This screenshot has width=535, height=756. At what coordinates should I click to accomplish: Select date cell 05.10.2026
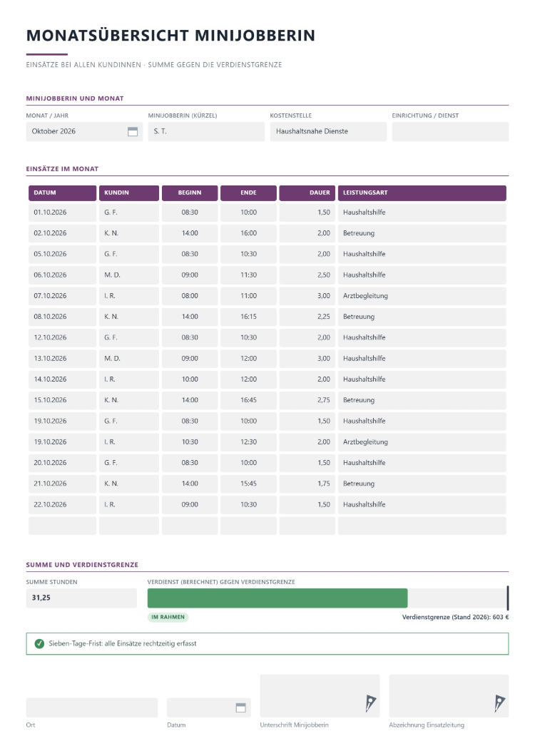click(62, 254)
